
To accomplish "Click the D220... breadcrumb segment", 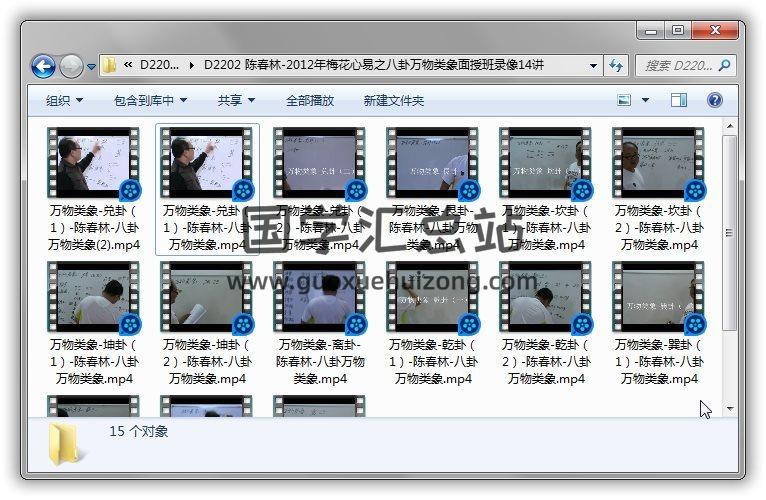I will pos(159,65).
